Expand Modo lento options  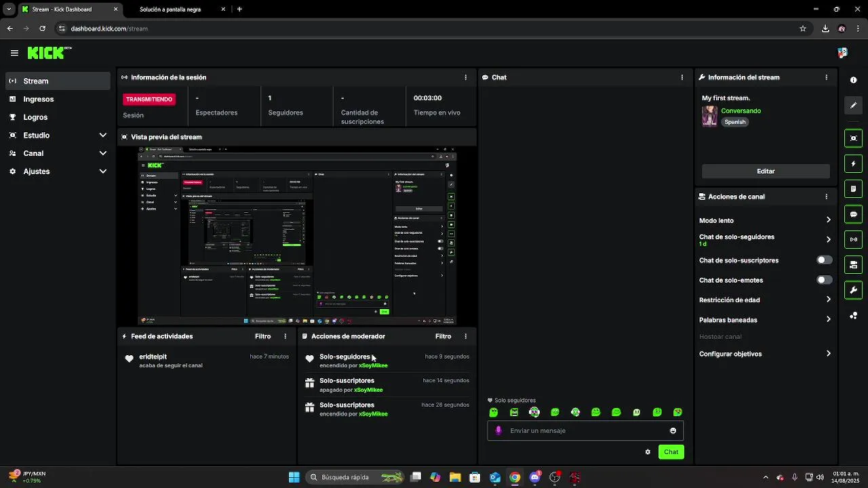pyautogui.click(x=828, y=220)
